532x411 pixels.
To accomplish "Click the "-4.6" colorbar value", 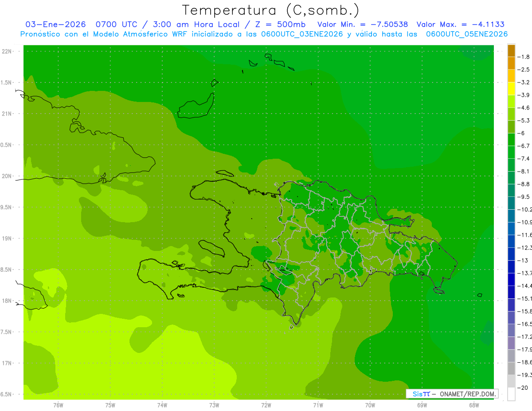I will [x=524, y=108].
